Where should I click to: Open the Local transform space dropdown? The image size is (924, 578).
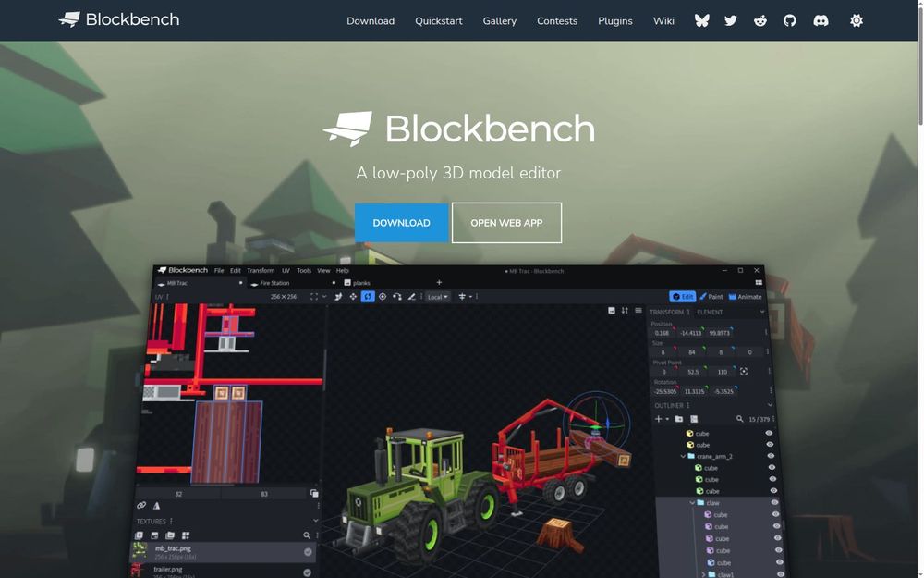click(438, 297)
